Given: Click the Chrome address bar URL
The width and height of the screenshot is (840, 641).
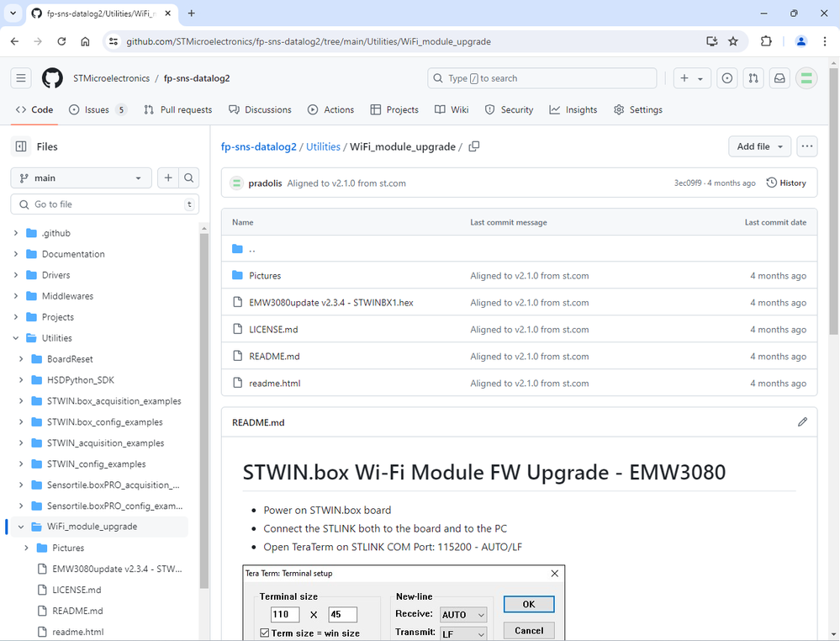Looking at the screenshot, I should [309, 41].
